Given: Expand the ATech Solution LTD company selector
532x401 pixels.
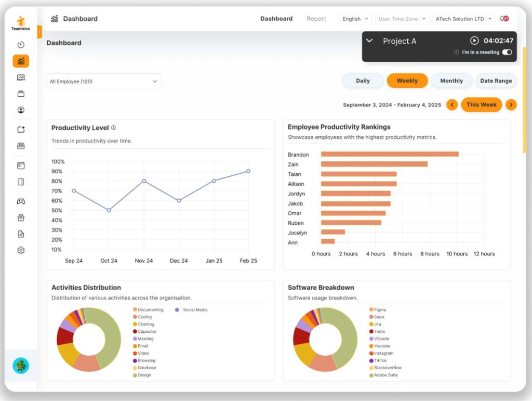Looking at the screenshot, I should [x=464, y=18].
